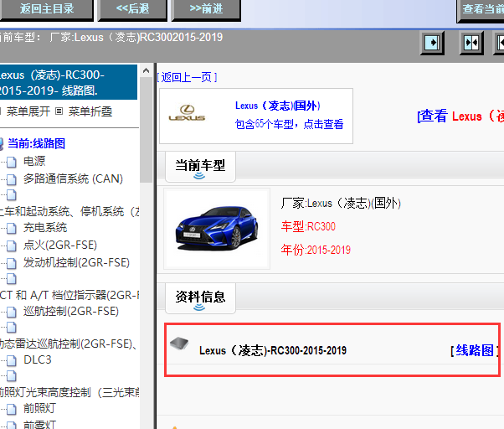Click the blue Lexus RC300 car thumbnail

pyautogui.click(x=217, y=229)
